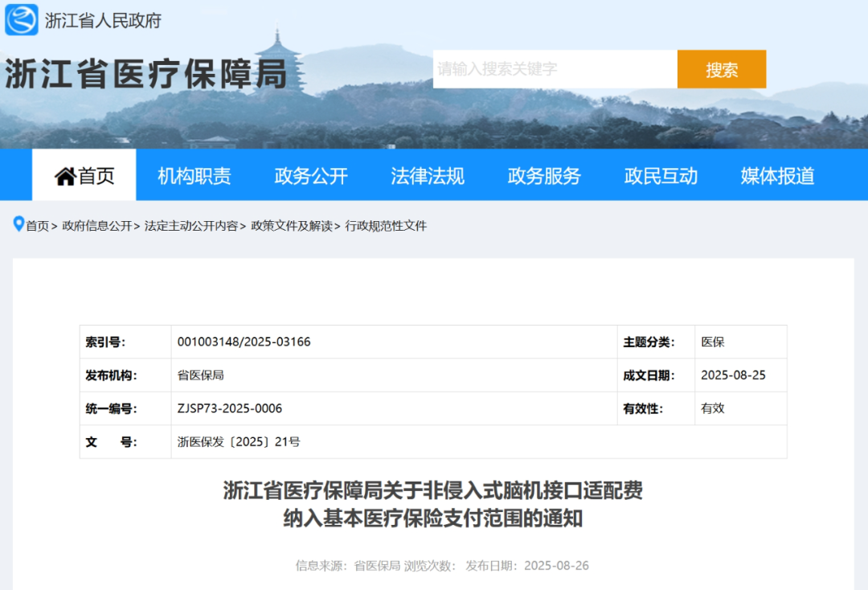Click the notice title about 脑机接口适配费
The height and width of the screenshot is (590, 868).
tap(433, 504)
